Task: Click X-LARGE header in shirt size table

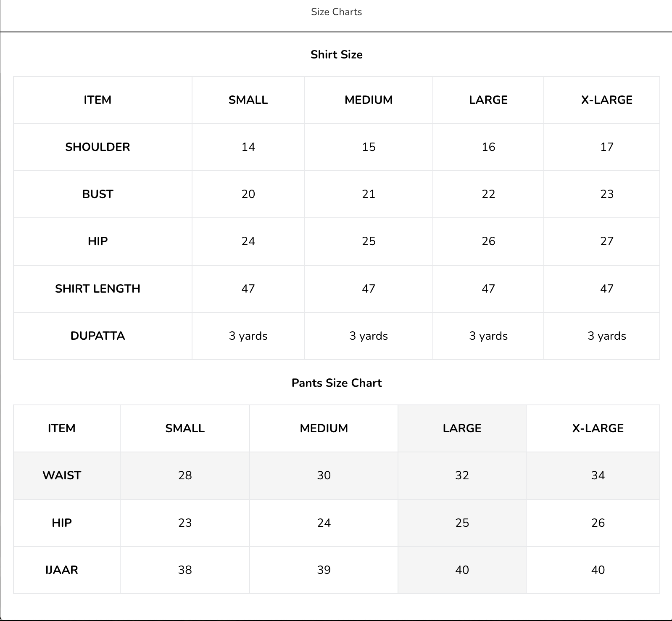Action: pyautogui.click(x=606, y=100)
